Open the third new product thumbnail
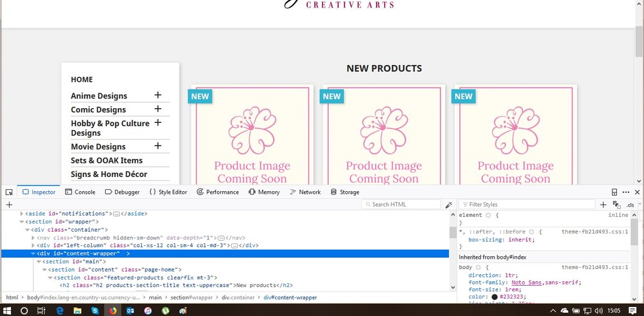Image resolution: width=644 pixels, height=316 pixels. click(515, 135)
